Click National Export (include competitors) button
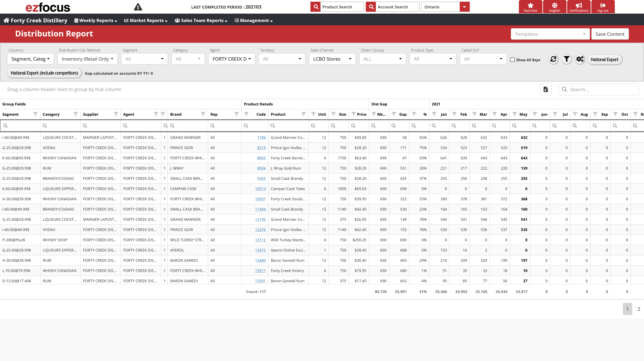644x361 pixels. click(x=44, y=73)
